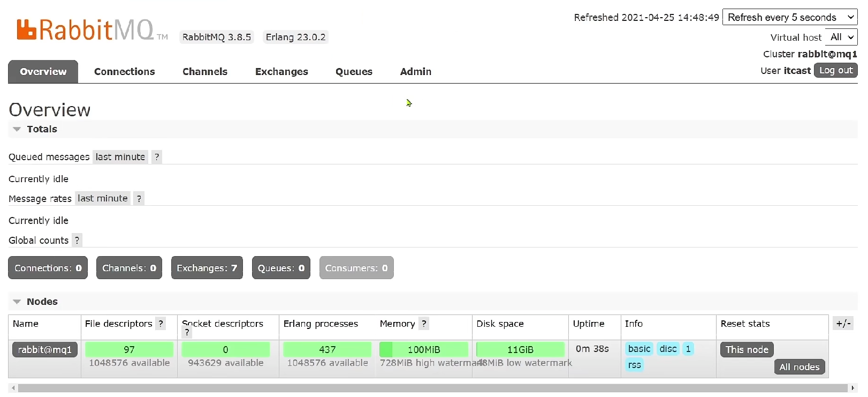Screen dimensions: 868x397
Task: Open Queues: 0 count button
Action: pyautogui.click(x=281, y=268)
